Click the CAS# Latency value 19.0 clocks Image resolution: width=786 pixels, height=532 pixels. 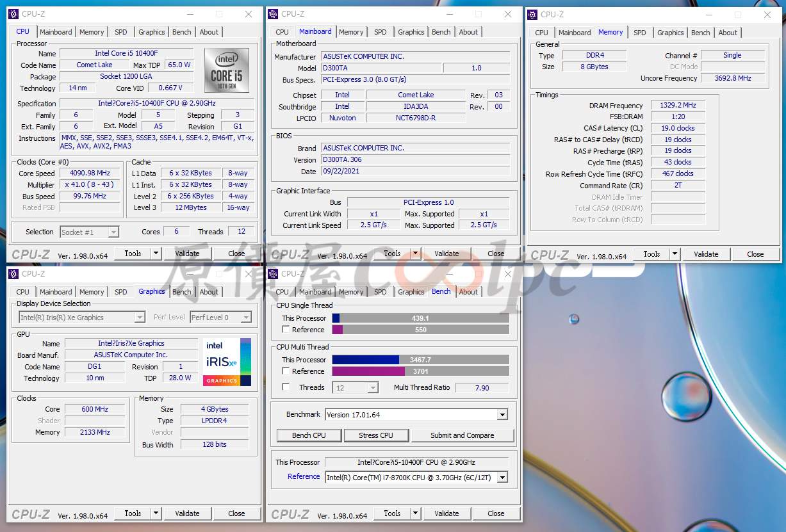tap(678, 128)
